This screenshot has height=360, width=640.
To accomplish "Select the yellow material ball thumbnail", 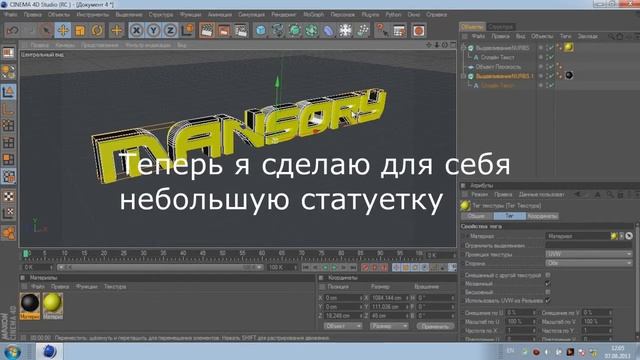I will [53, 303].
